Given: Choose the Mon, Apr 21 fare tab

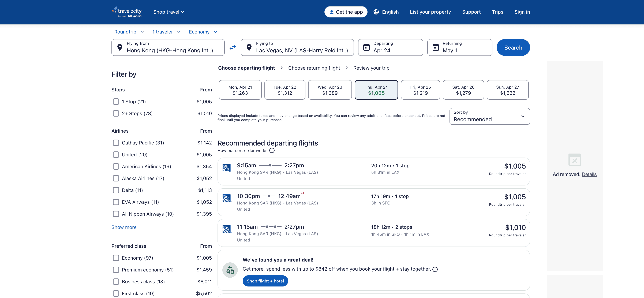Looking at the screenshot, I should pyautogui.click(x=240, y=90).
